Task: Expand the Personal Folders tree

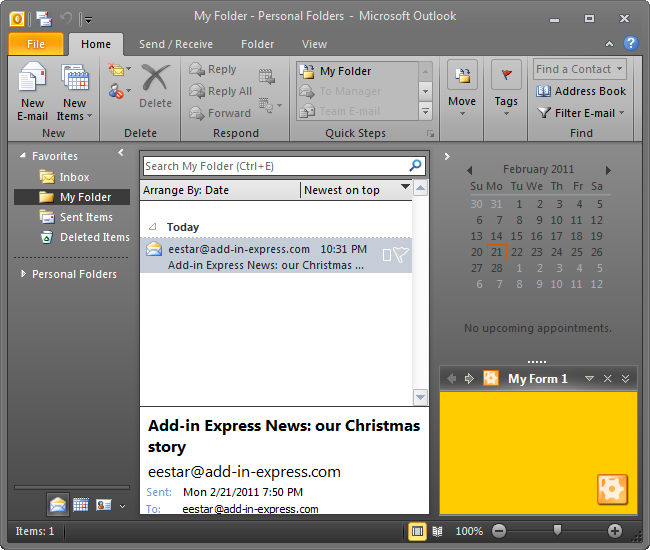Action: 23,274
